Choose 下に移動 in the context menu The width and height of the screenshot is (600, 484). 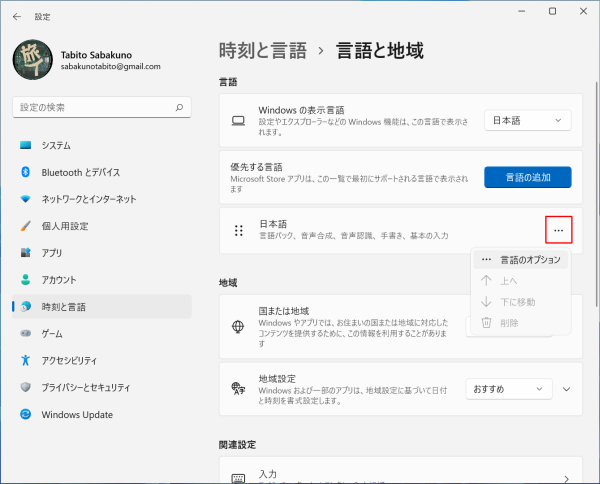tap(520, 302)
